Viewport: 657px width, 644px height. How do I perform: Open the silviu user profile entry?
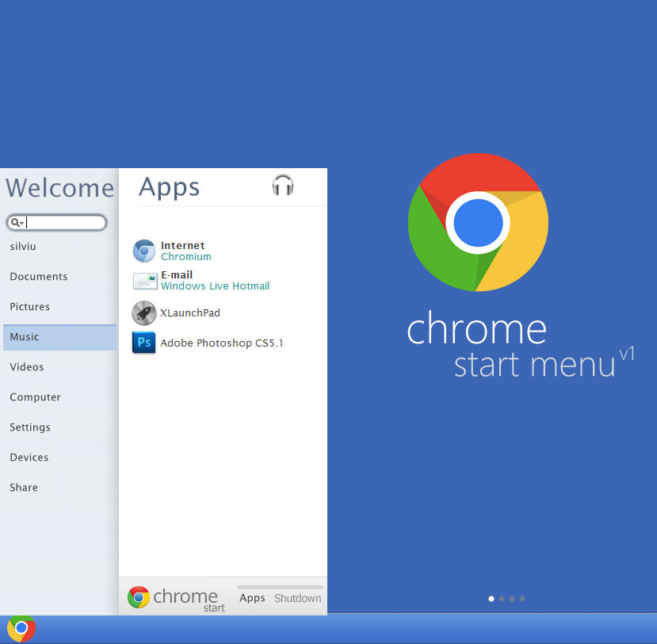coord(23,246)
